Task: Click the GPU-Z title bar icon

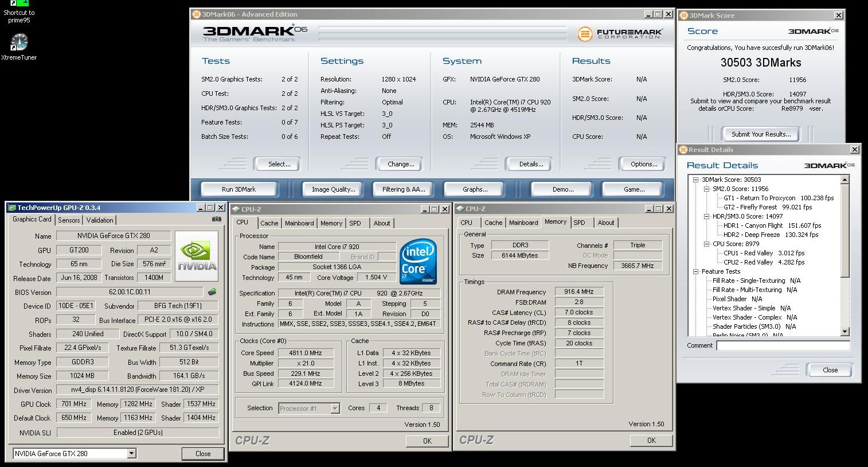Action: pos(11,208)
